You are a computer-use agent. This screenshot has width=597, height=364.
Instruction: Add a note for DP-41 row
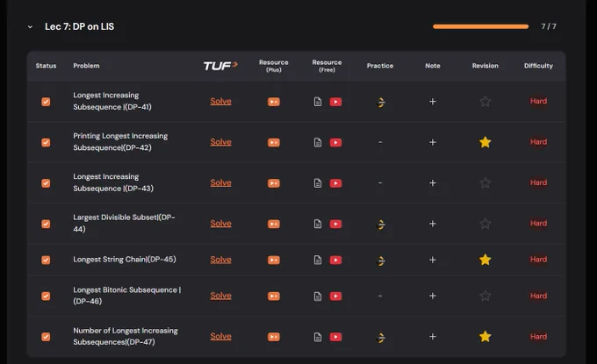433,102
